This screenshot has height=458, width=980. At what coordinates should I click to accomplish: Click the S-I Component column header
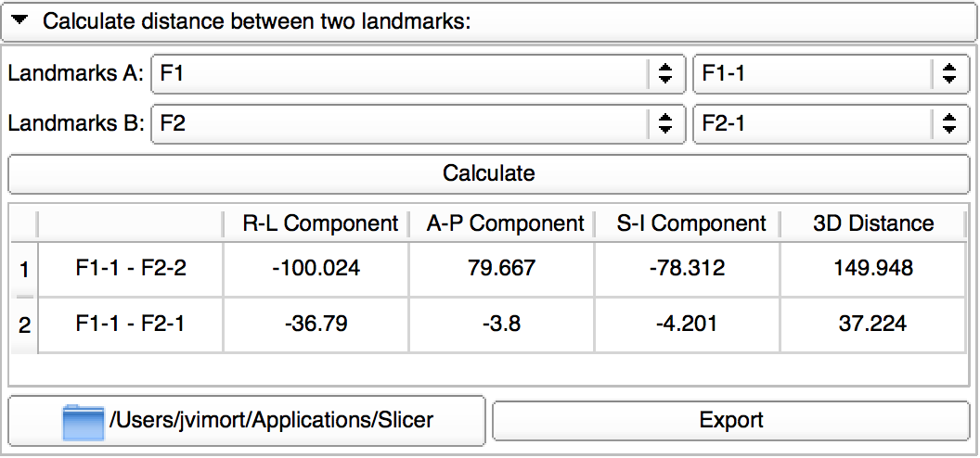pos(691,223)
